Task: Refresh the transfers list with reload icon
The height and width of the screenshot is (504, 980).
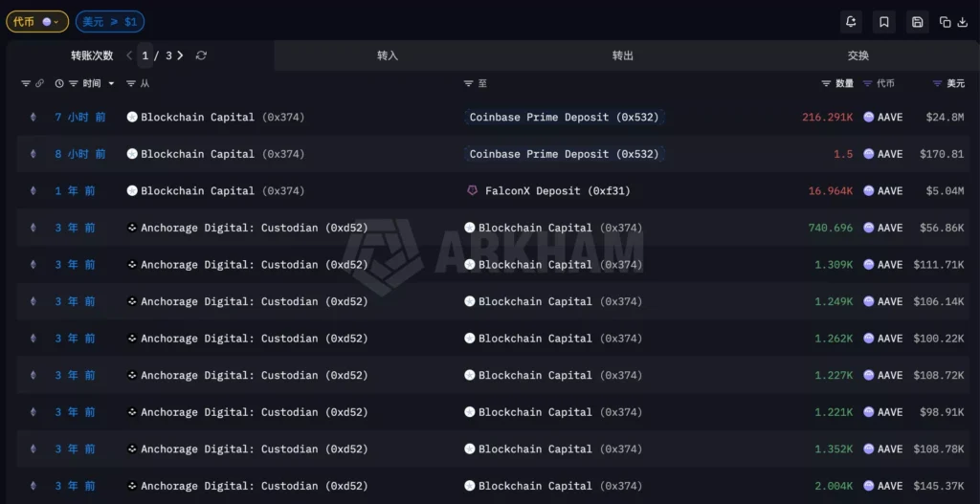Action: point(201,55)
